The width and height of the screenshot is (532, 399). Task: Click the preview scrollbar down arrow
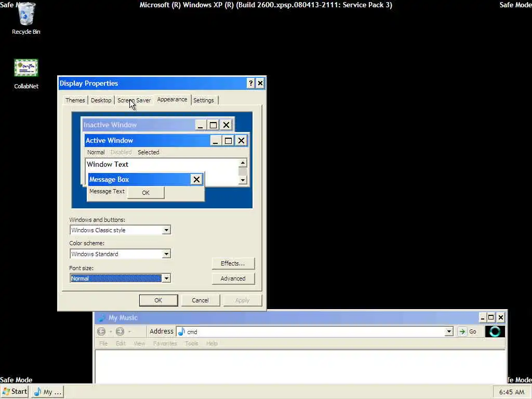point(243,180)
